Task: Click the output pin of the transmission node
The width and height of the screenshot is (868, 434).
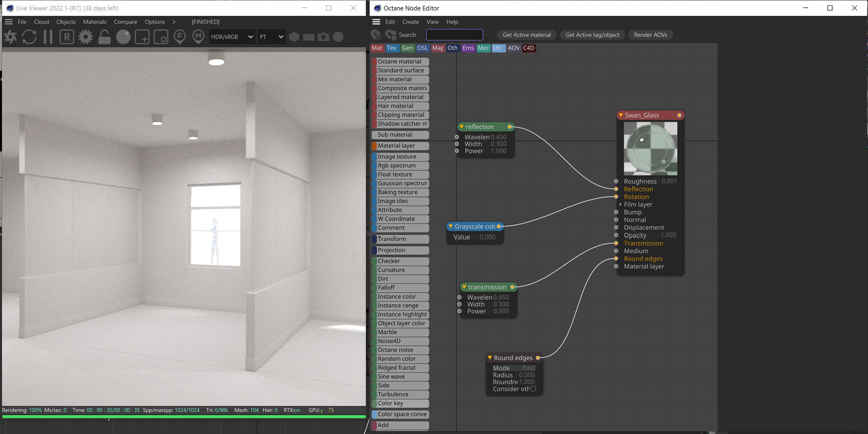Action: 512,287
